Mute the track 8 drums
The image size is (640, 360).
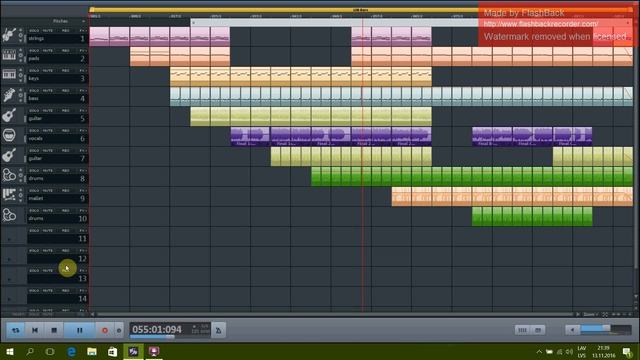[x=48, y=171]
